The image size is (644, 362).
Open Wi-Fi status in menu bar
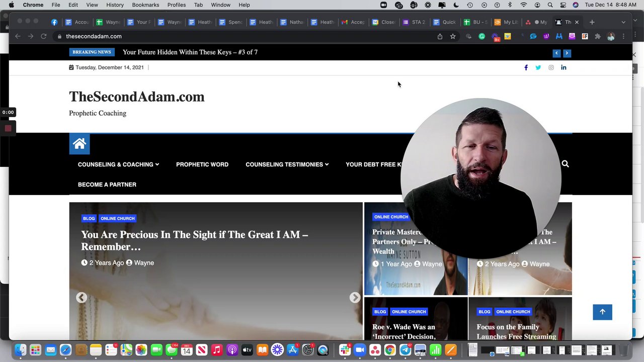coord(524,5)
